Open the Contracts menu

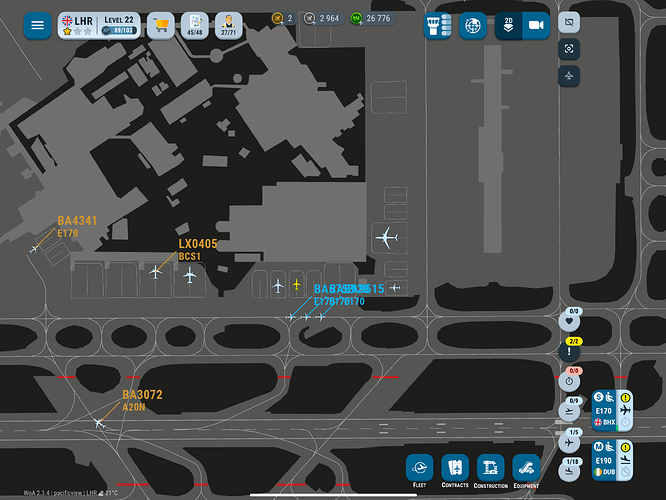point(455,471)
